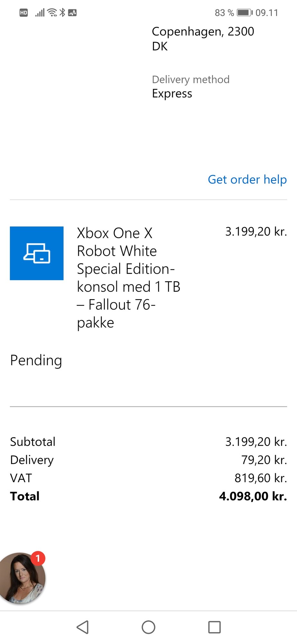Tap the blue device product icon

(x=37, y=253)
